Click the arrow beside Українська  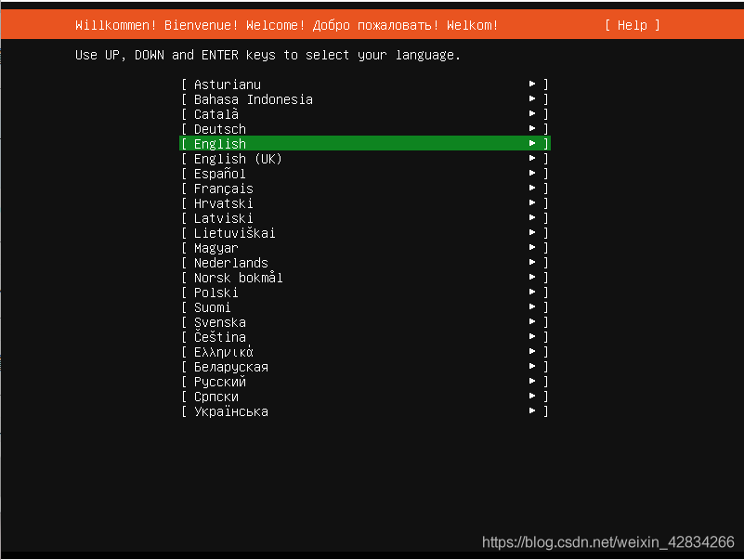pos(532,410)
